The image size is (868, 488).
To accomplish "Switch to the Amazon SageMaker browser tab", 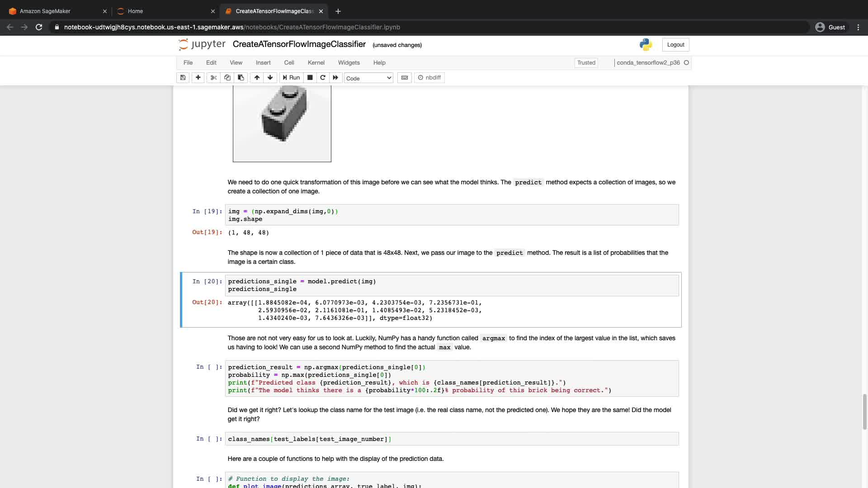I will point(45,11).
